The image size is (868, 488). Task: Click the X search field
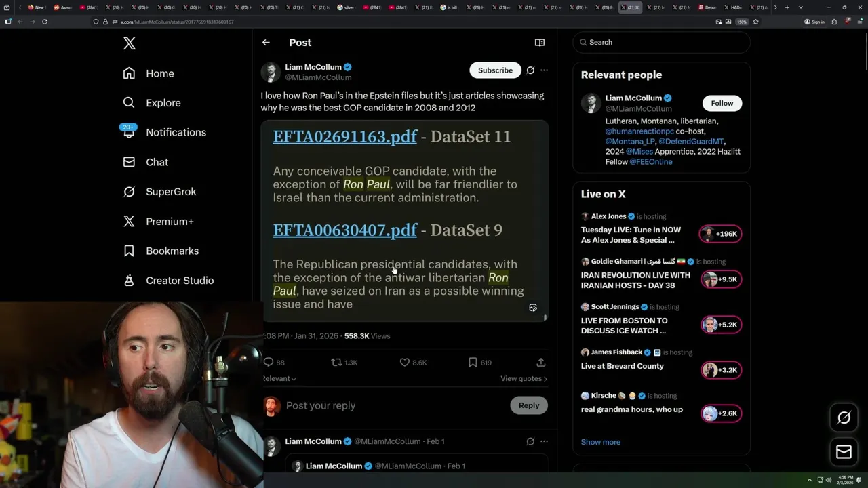pos(662,42)
